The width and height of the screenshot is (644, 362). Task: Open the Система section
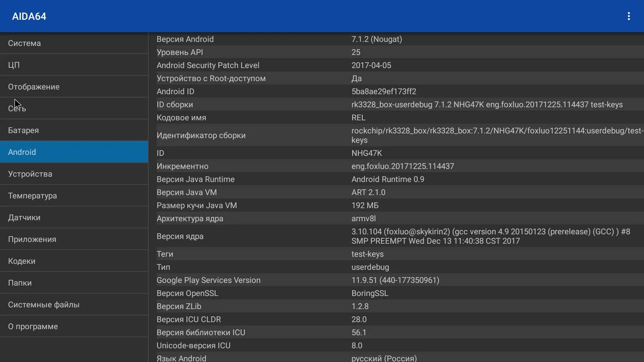(x=74, y=43)
